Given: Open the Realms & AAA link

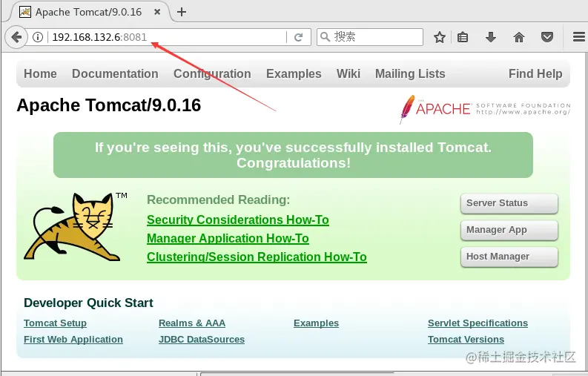Looking at the screenshot, I should pyautogui.click(x=192, y=323).
